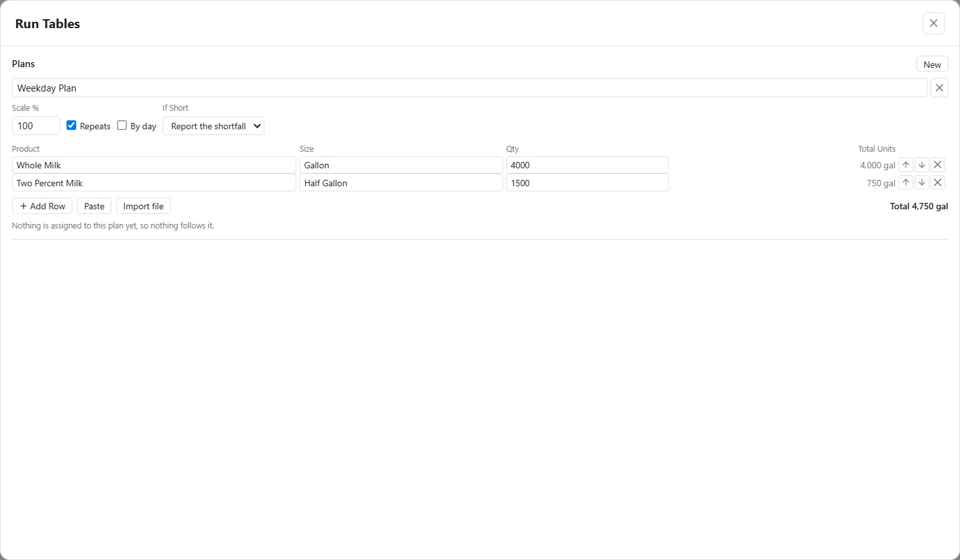Delete the Whole Milk row
Screen dimensions: 960x560
point(938,165)
